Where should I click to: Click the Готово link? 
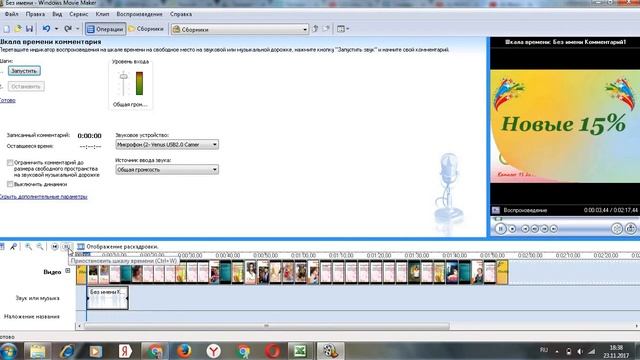tap(7, 100)
